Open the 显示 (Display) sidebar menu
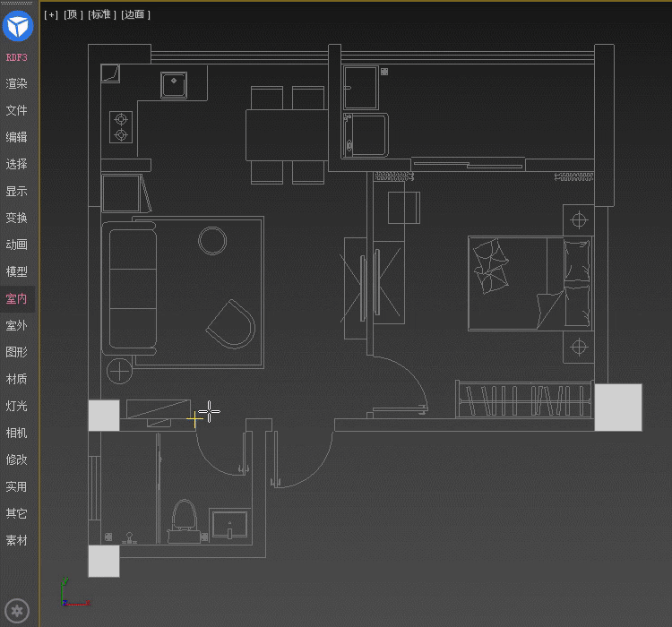 click(x=17, y=191)
